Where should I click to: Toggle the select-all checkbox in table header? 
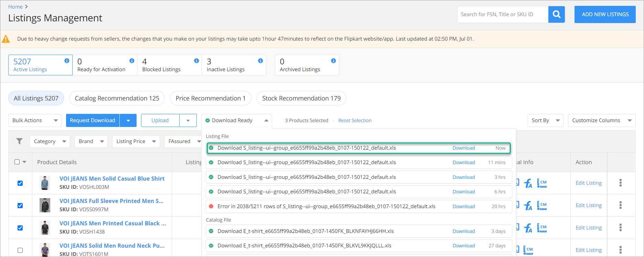17,162
